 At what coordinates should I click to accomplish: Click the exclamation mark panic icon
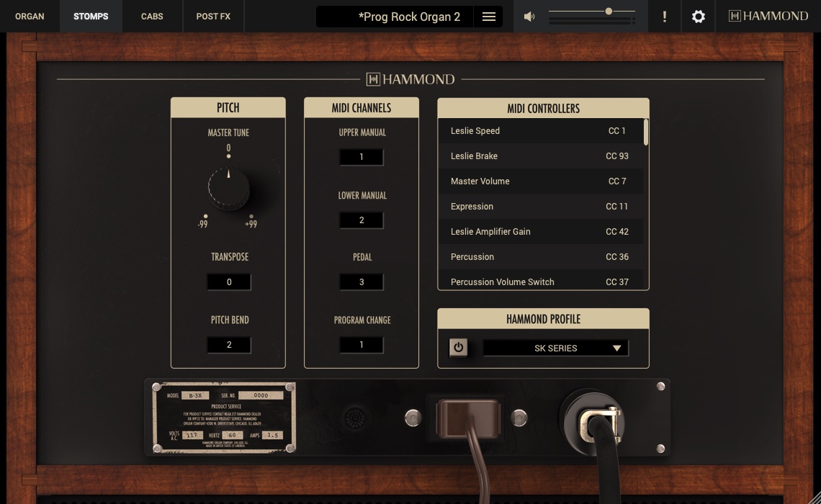coord(665,17)
